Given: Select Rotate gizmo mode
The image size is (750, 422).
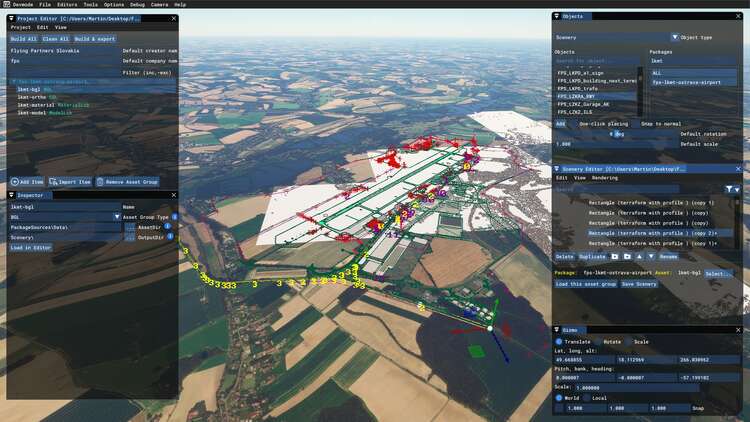Looking at the screenshot, I should (x=598, y=342).
